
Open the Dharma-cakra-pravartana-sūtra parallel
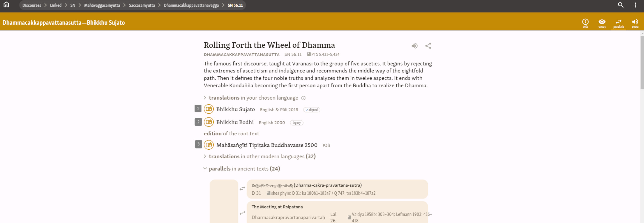coord(327,185)
